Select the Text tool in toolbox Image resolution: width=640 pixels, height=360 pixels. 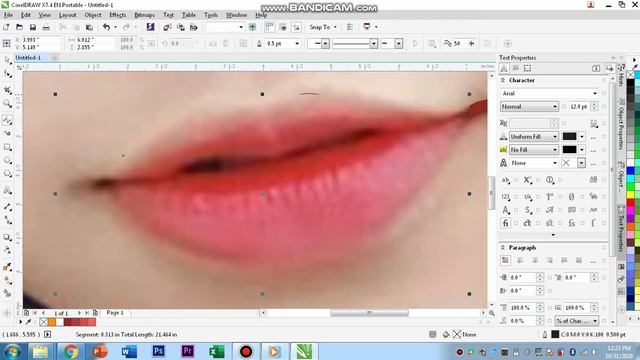coord(7,190)
